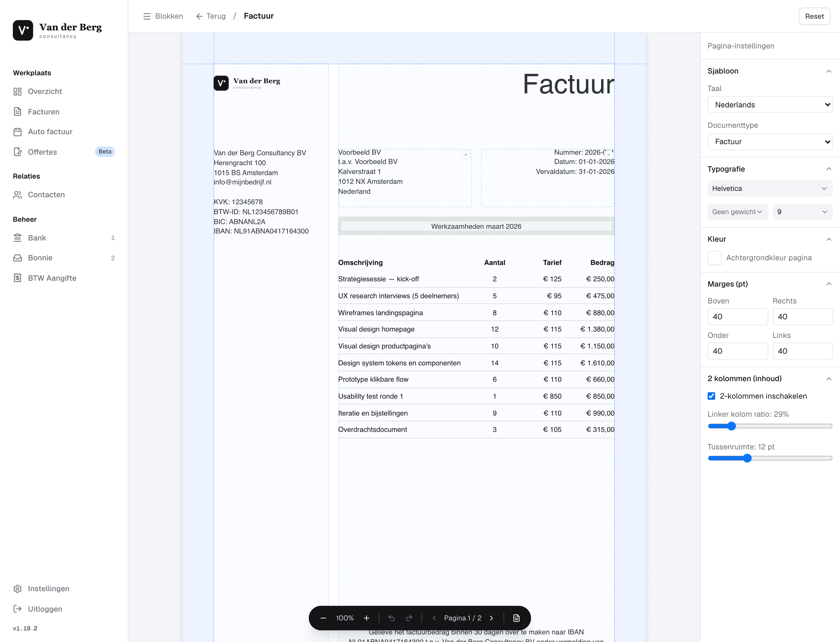Adjust the Tussenruimte slider
The width and height of the screenshot is (840, 642).
pyautogui.click(x=770, y=458)
